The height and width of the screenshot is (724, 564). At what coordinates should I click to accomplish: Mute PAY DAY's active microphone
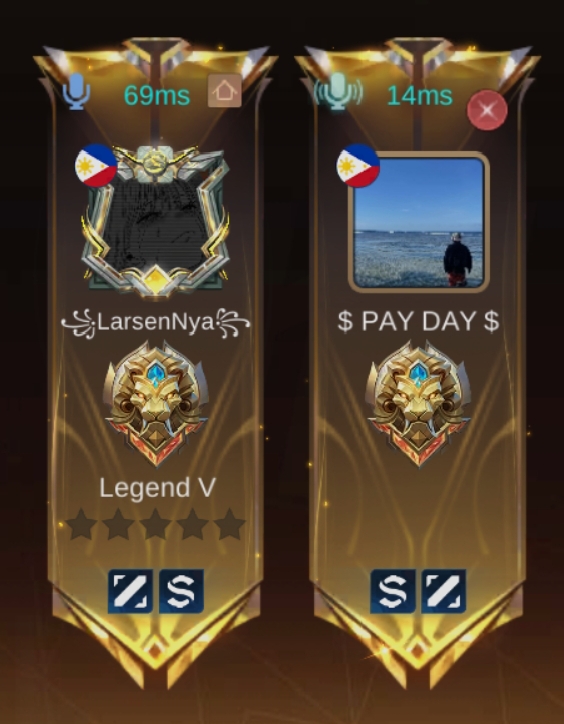click(338, 91)
